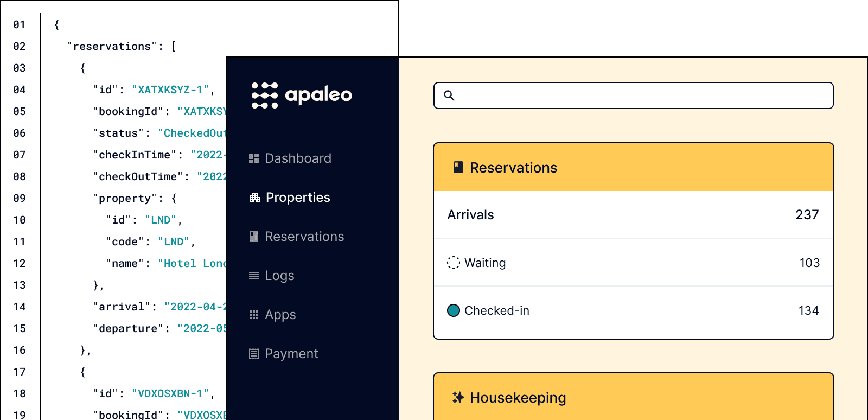The height and width of the screenshot is (420, 868).
Task: Click the Checked-in teal status circle
Action: pos(454,310)
